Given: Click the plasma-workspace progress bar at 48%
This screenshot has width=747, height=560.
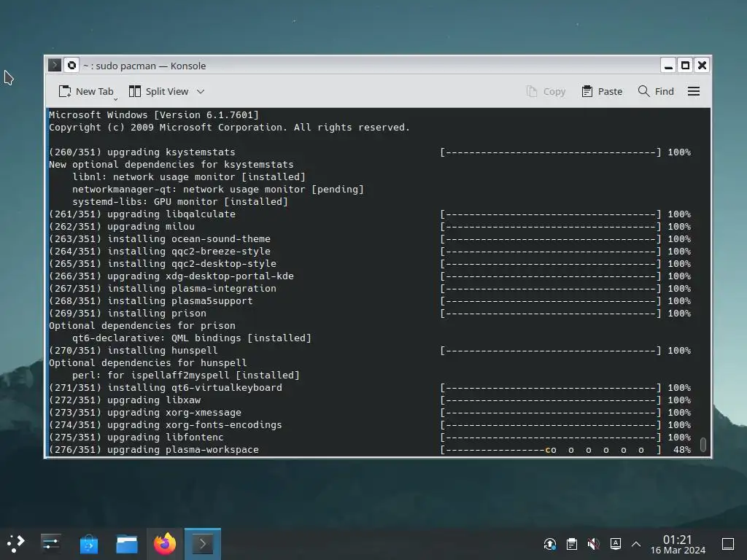Looking at the screenshot, I should (x=550, y=449).
